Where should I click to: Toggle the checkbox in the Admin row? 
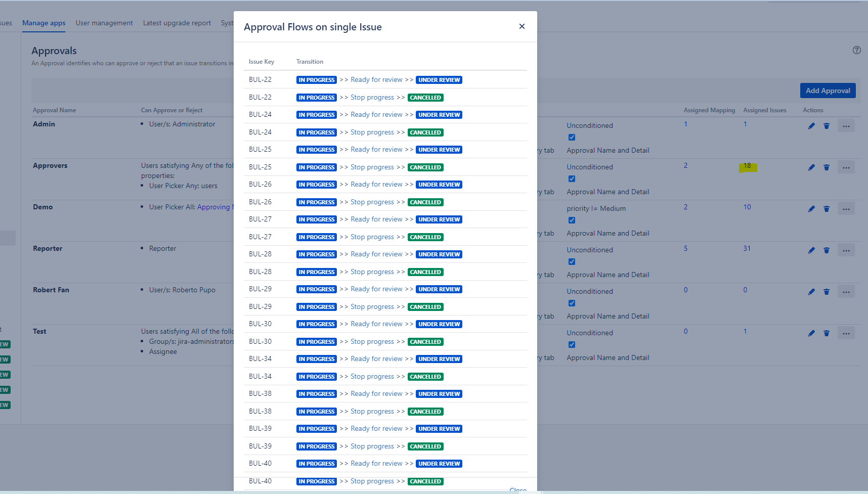pyautogui.click(x=572, y=138)
